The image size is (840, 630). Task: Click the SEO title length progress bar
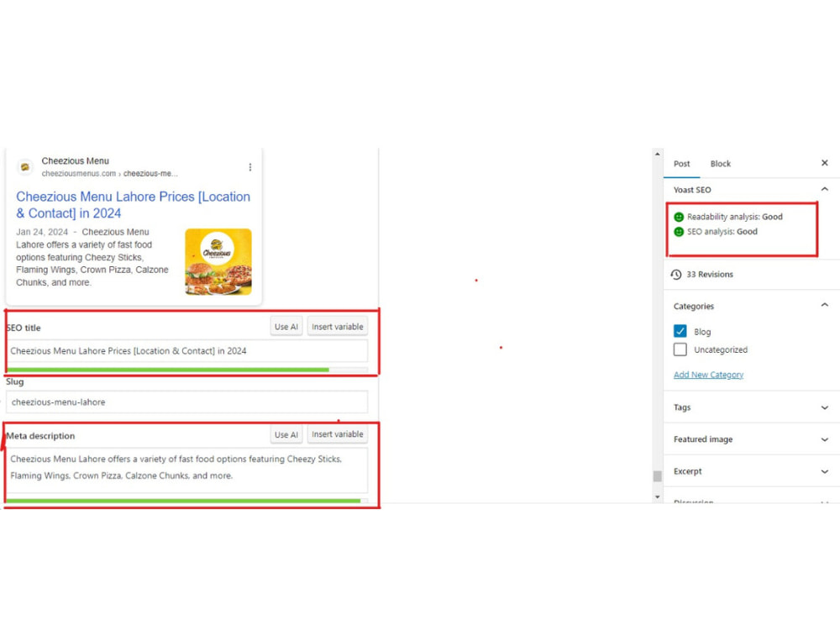click(x=186, y=370)
